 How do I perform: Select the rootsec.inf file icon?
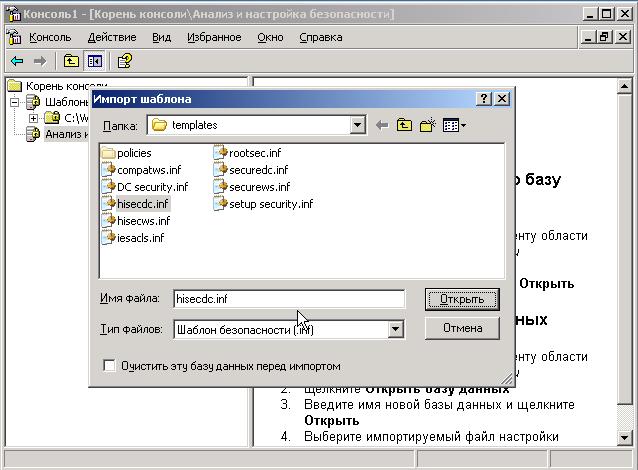pyautogui.click(x=221, y=153)
